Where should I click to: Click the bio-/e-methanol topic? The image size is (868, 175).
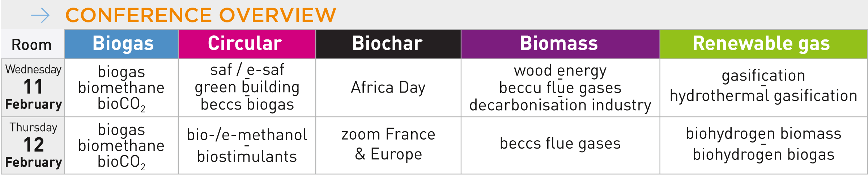[247, 135]
